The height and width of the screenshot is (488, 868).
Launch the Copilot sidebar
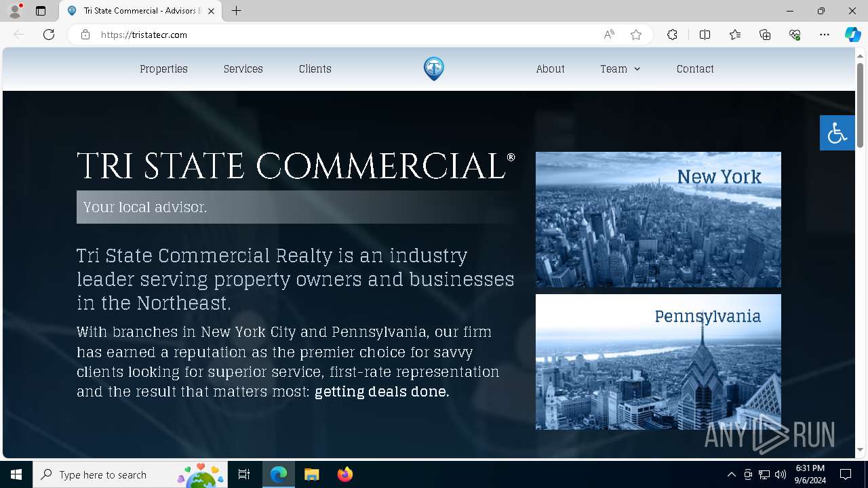coord(852,35)
